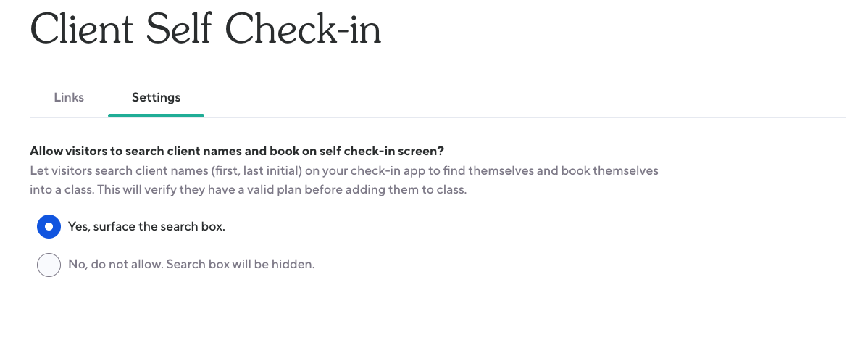
Task: Click the white dot inside selected radio
Action: click(49, 227)
